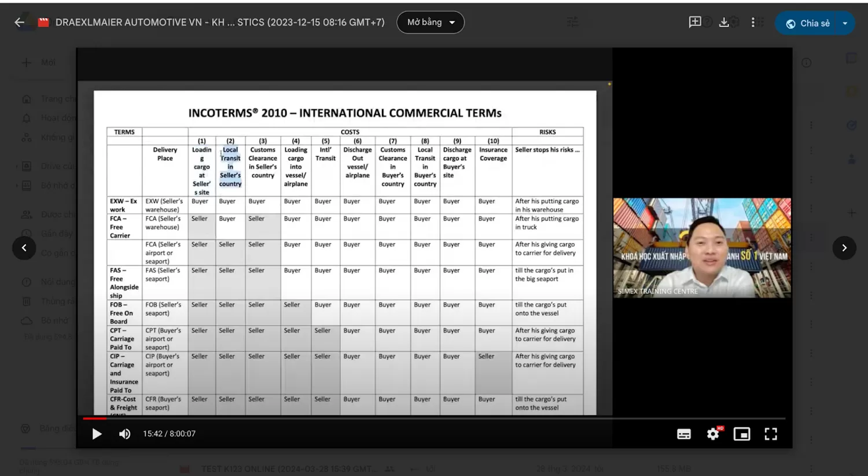Download the video file
The width and height of the screenshot is (868, 476).
724,23
